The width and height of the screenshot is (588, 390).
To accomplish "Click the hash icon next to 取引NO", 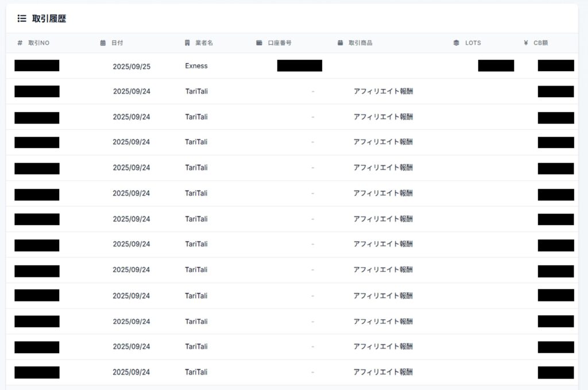I will (x=20, y=43).
